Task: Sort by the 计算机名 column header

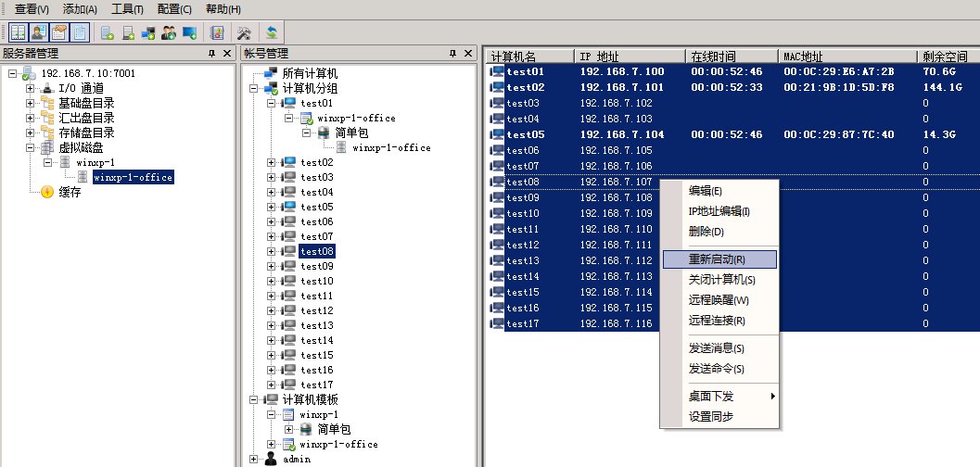Action: [530, 57]
